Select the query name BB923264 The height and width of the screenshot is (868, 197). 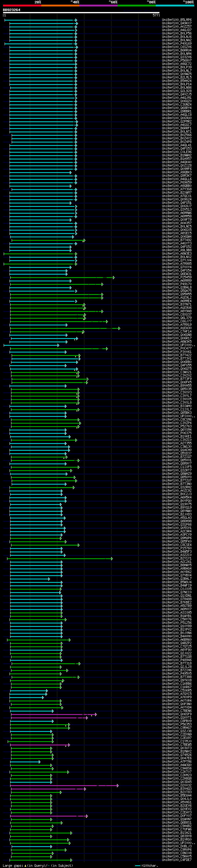coord(11,10)
